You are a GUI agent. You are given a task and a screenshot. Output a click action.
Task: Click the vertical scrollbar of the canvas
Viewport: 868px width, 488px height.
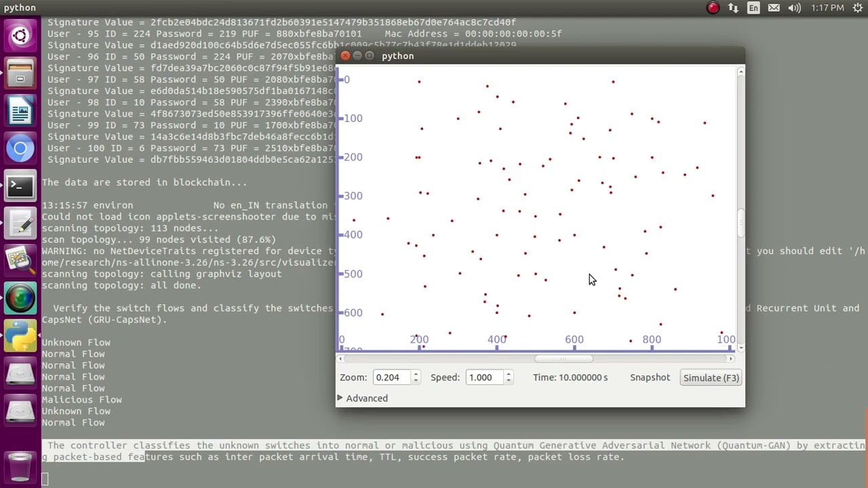point(741,224)
